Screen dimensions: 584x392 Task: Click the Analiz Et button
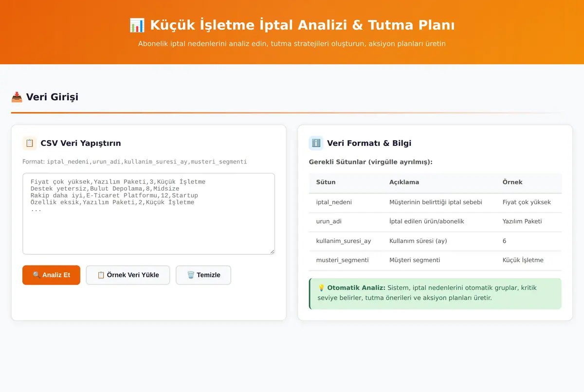51,275
